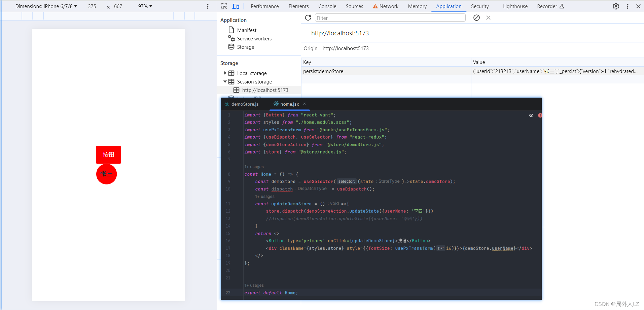Image resolution: width=644 pixels, height=310 pixels.
Task: Click the Storage icon under Application
Action: pos(231,47)
